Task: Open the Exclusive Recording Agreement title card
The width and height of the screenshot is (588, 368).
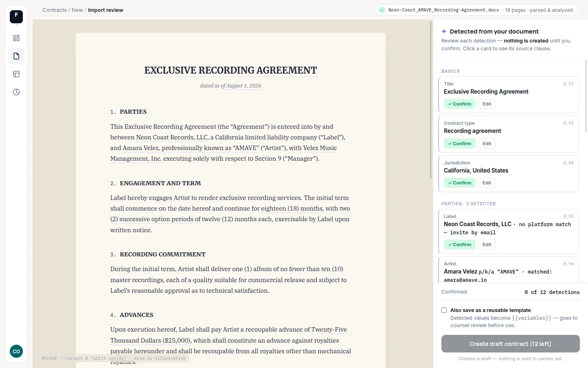Action: pos(508,95)
